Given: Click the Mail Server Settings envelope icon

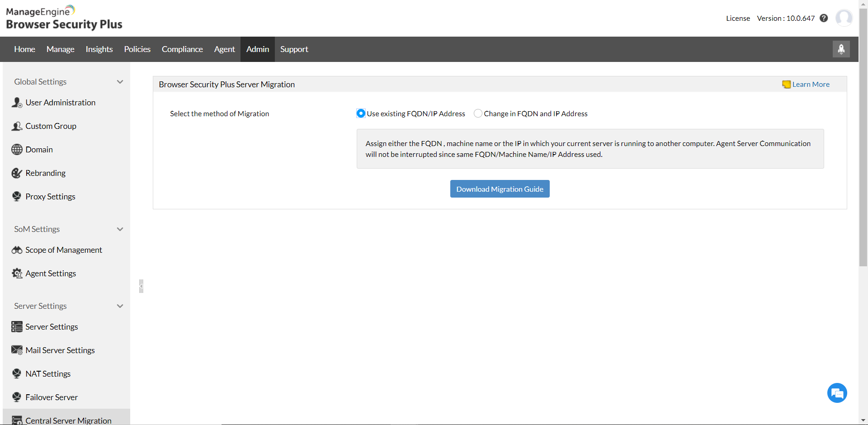Looking at the screenshot, I should click(17, 350).
